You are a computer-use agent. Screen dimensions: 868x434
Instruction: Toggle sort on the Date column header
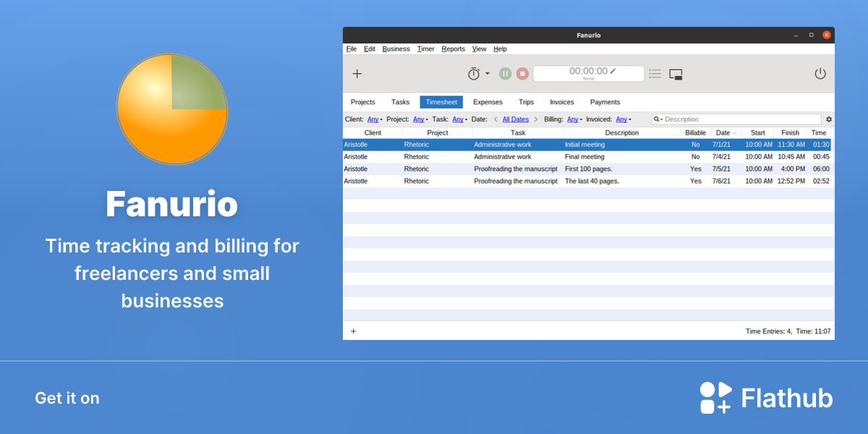[x=726, y=133]
